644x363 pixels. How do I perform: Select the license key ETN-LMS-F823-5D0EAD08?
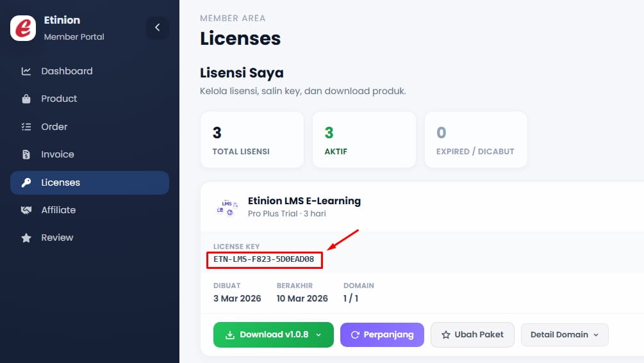point(264,259)
